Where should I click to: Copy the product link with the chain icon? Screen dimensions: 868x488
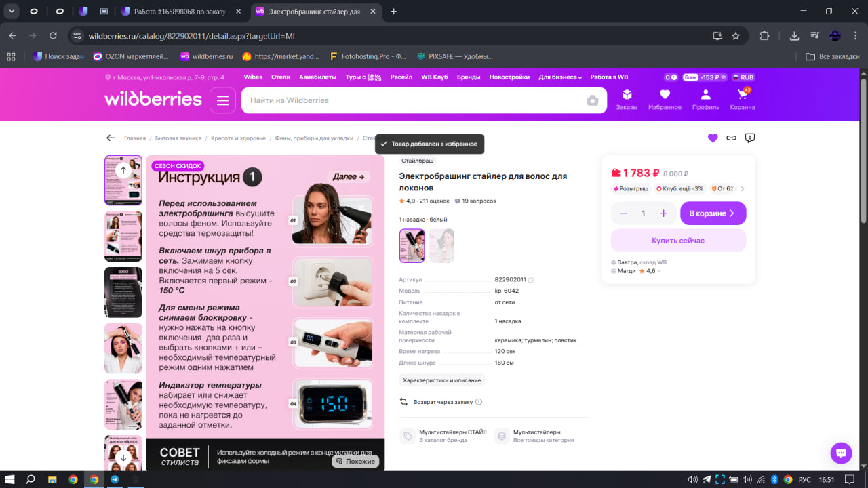coord(731,138)
